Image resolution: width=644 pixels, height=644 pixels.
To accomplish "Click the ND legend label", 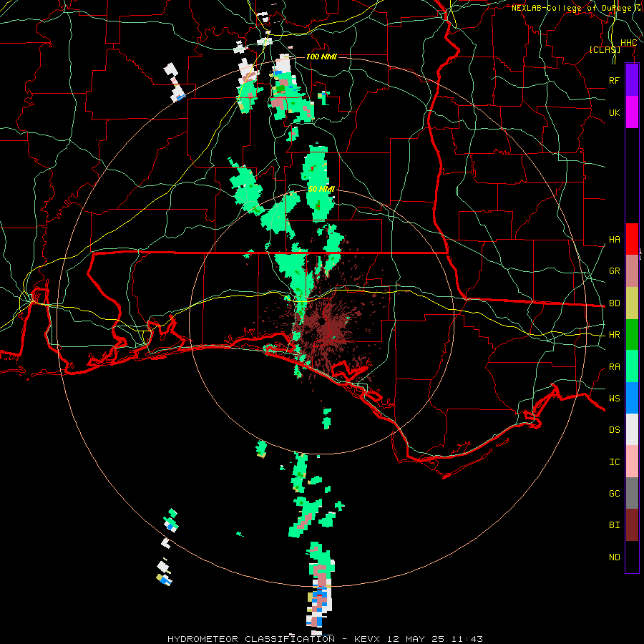I will pos(615,557).
